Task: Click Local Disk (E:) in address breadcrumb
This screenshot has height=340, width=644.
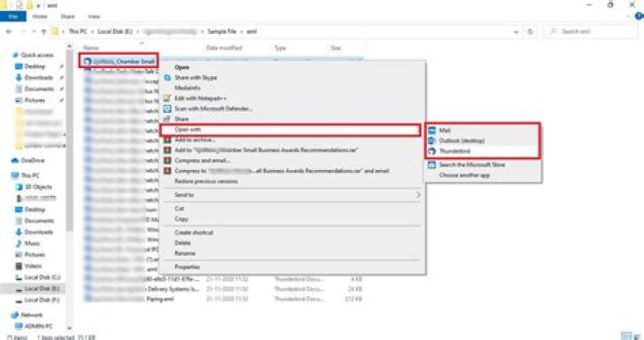Action: pyautogui.click(x=115, y=31)
